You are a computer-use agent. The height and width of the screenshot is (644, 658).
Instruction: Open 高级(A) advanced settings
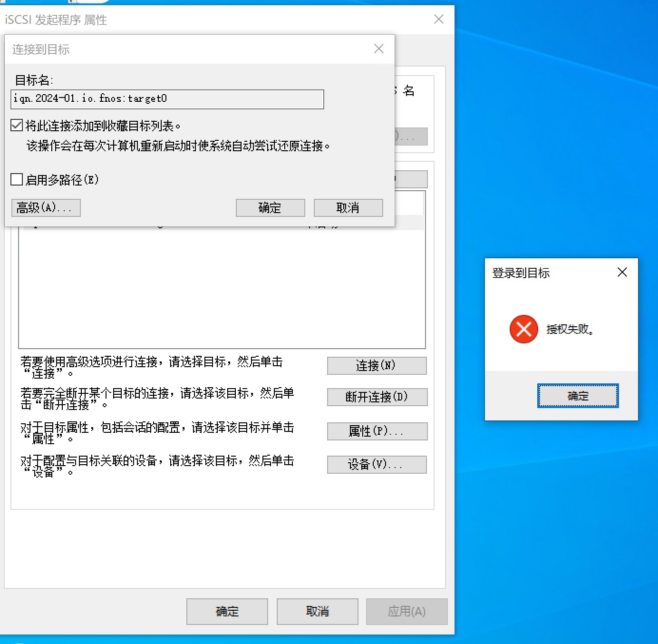[x=46, y=207]
